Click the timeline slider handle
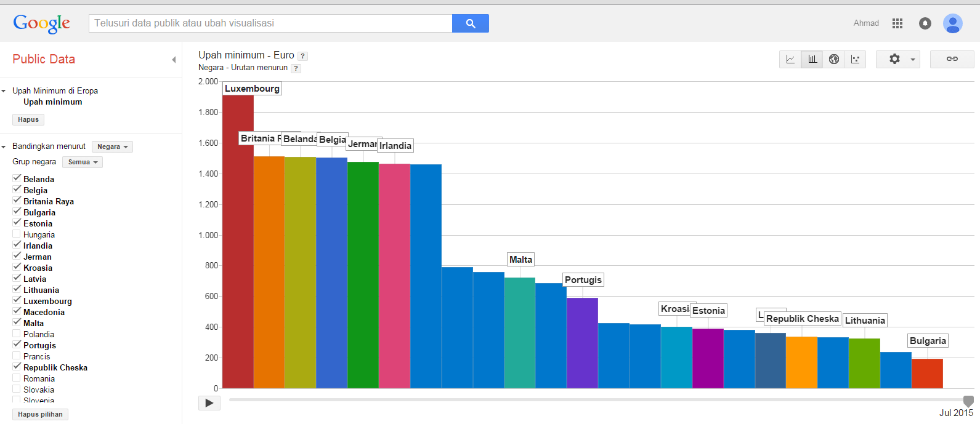980x424 pixels. [968, 401]
